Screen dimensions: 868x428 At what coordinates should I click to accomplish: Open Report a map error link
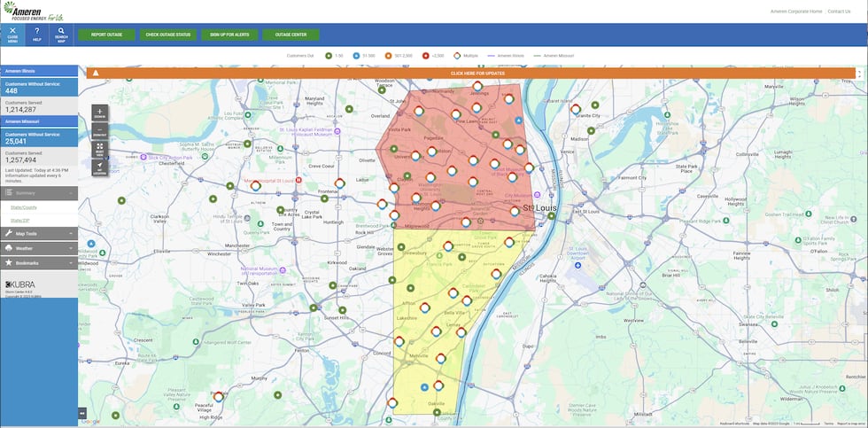[850, 424]
